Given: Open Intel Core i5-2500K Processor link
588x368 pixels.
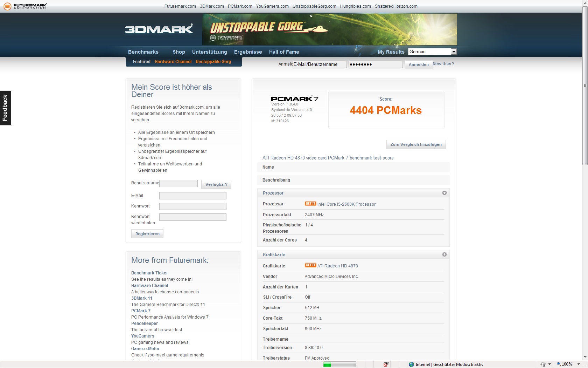Looking at the screenshot, I should [346, 204].
